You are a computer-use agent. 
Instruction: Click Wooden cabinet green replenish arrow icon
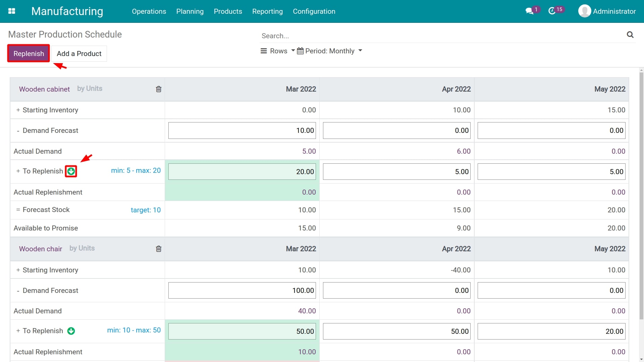[x=71, y=171]
